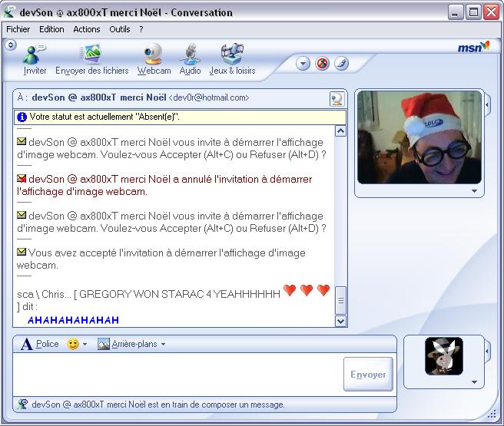This screenshot has width=504, height=426.
Task: Click typing status icon at bottom
Action: click(x=22, y=405)
